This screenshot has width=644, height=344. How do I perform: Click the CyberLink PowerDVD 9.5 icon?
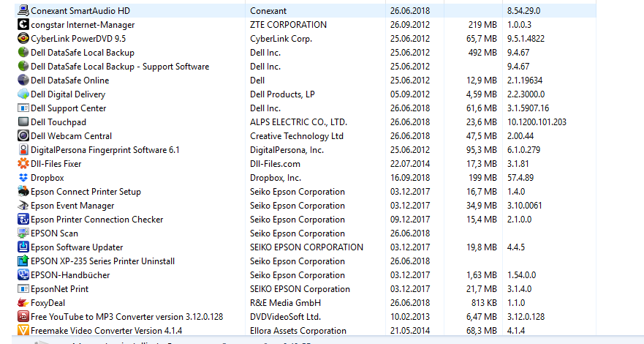(23, 39)
